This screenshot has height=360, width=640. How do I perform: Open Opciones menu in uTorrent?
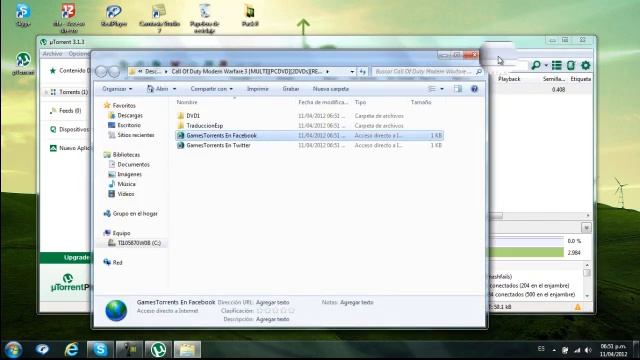click(79, 54)
